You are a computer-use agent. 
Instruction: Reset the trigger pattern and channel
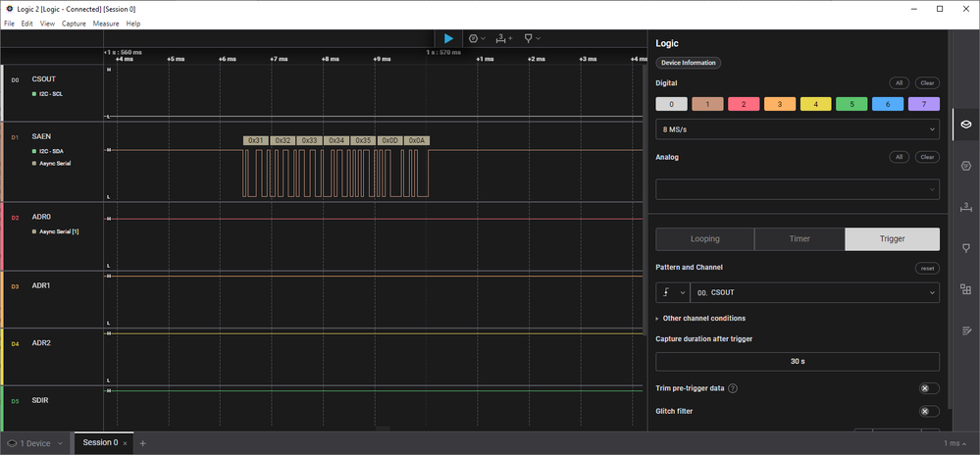tap(927, 268)
